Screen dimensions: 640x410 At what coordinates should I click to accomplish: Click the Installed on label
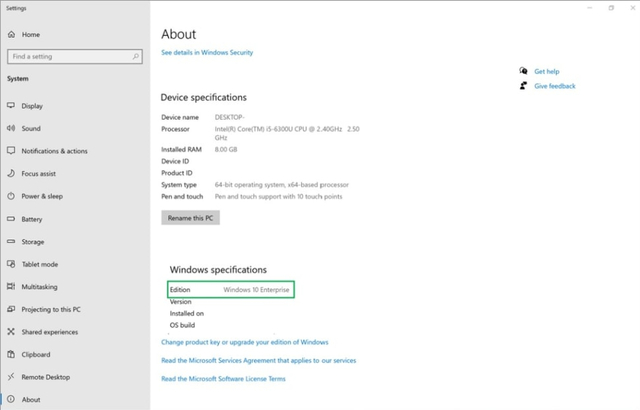[x=187, y=313]
